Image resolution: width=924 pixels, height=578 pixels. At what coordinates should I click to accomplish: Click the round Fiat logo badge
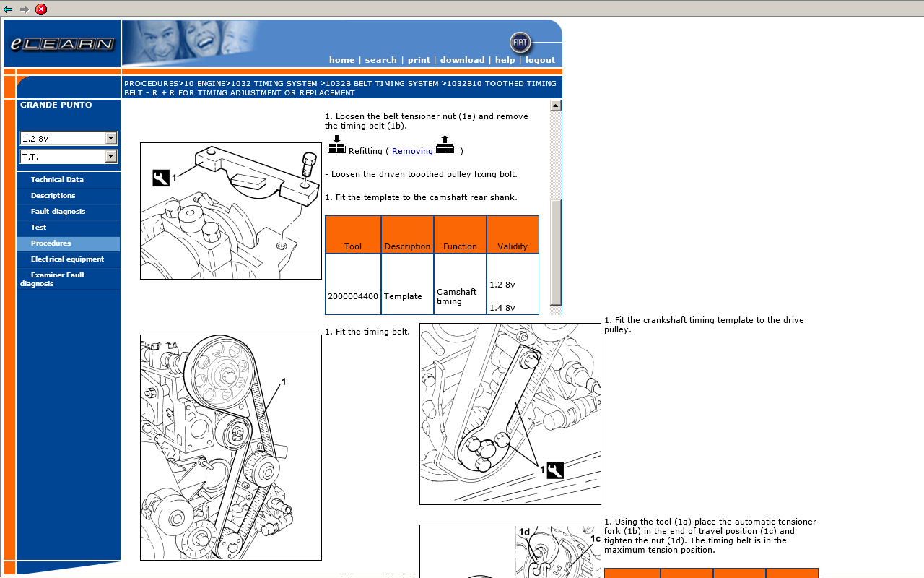[x=520, y=43]
